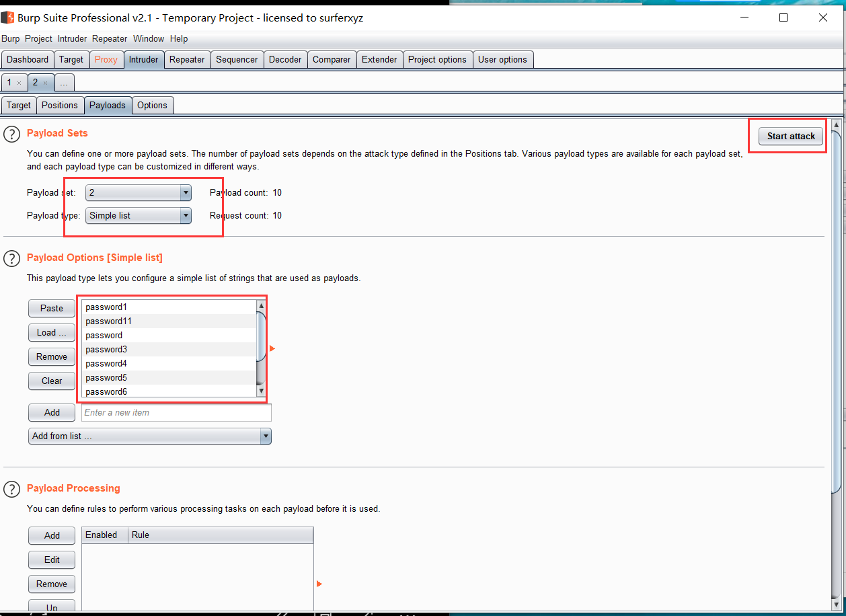Screen dimensions: 846x616
Task: Click the Rule column header
Action: point(221,535)
